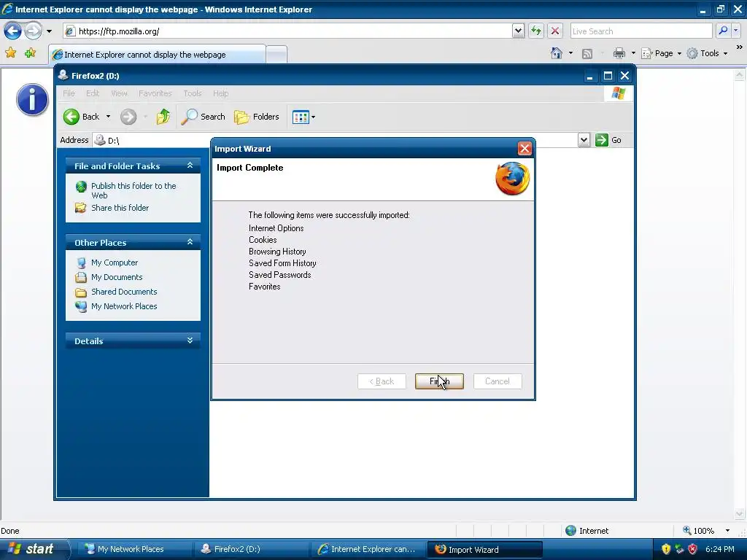This screenshot has height=560, width=747.
Task: Open the IE Tools menu button
Action: pyautogui.click(x=708, y=53)
